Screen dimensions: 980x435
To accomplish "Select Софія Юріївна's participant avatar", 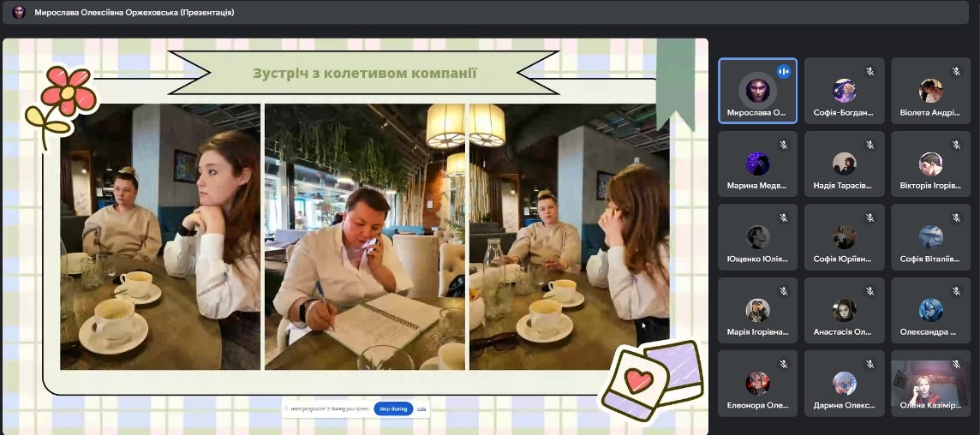I will point(844,237).
